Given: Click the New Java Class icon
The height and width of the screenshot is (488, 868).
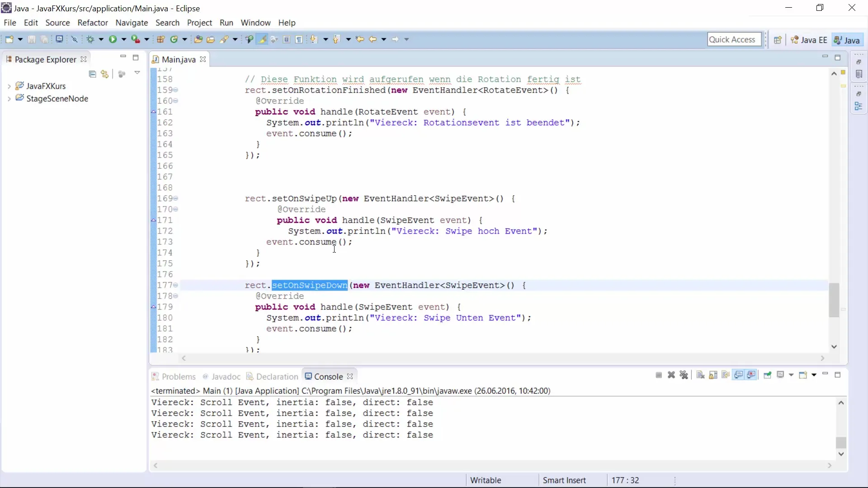Looking at the screenshot, I should pos(174,39).
